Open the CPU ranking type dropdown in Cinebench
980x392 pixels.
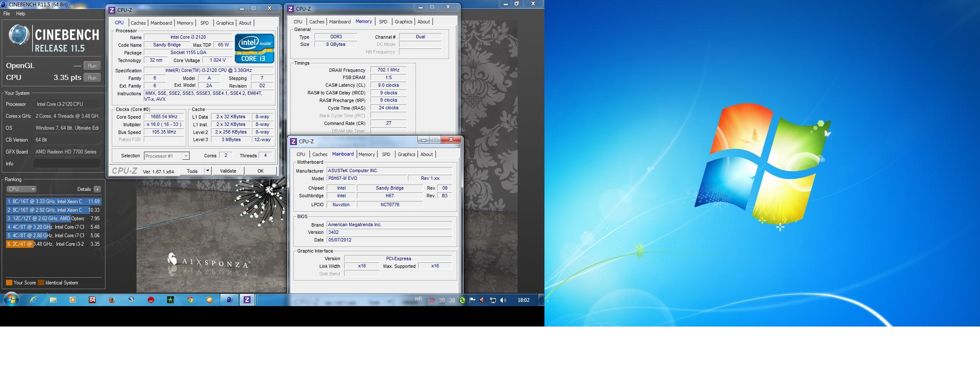[21, 189]
